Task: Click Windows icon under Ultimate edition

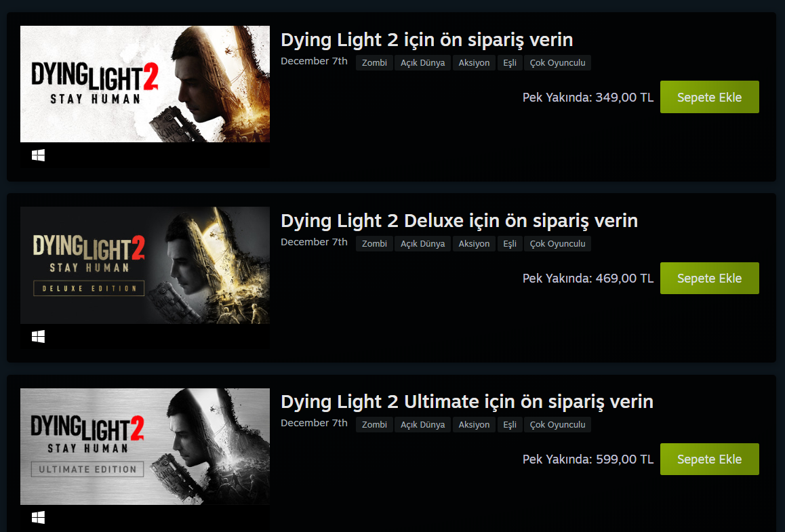Action: pyautogui.click(x=38, y=518)
